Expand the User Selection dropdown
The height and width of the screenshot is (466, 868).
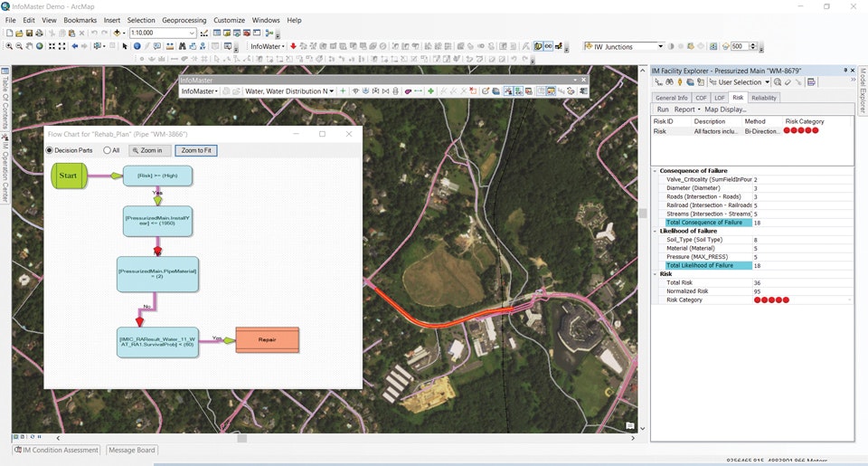[x=768, y=82]
